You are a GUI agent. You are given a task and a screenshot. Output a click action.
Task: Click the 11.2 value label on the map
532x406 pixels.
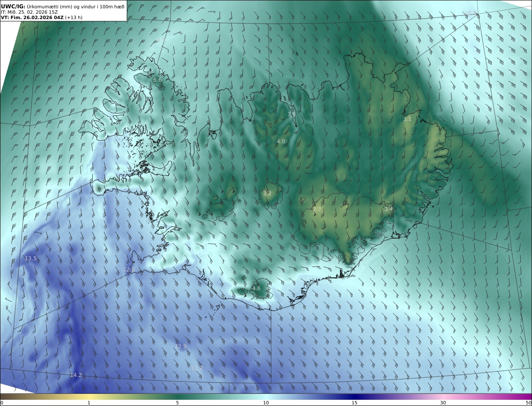(x=197, y=368)
